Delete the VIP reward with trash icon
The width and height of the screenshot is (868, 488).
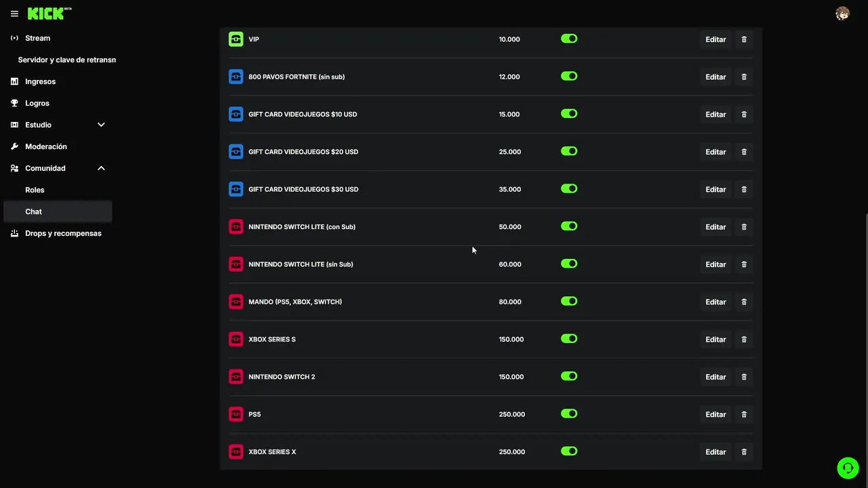point(744,39)
